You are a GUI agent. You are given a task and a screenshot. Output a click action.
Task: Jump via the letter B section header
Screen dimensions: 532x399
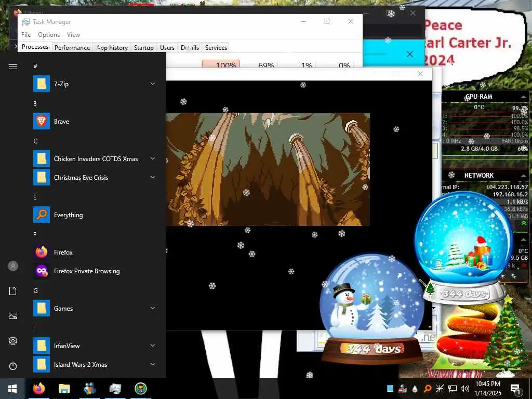coord(35,104)
